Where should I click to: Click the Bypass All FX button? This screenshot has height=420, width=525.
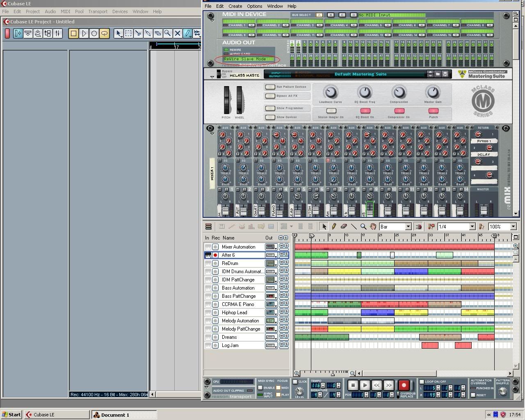[270, 96]
